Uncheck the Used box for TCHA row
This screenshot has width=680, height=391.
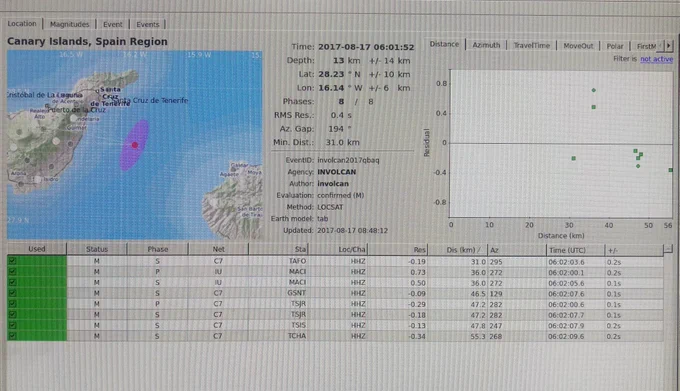pos(12,336)
